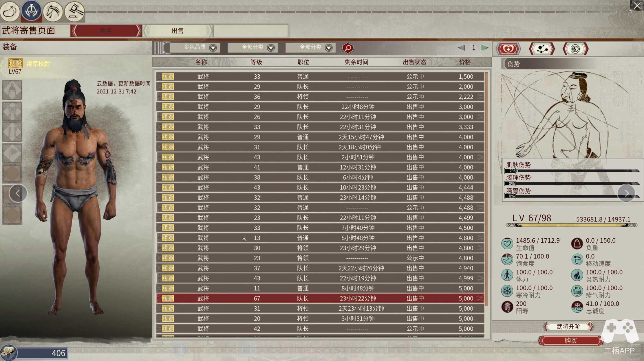Show the circular target icon panel
Image resolution: width=644 pixels, height=361 pixels.
click(575, 49)
